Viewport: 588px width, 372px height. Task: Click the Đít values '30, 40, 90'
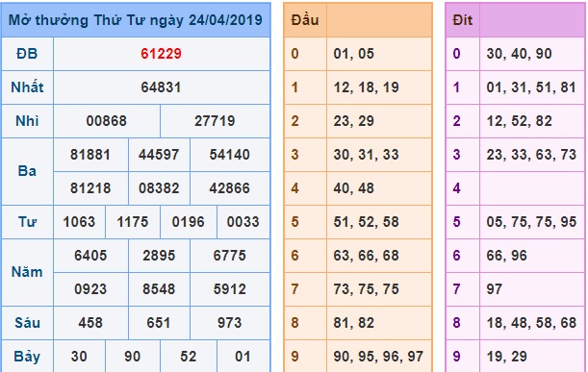(519, 54)
